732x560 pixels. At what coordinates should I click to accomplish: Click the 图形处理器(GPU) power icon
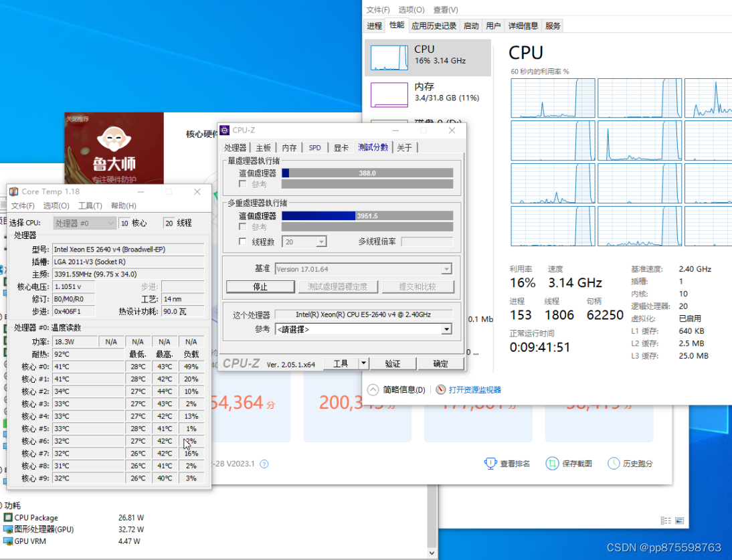8,529
